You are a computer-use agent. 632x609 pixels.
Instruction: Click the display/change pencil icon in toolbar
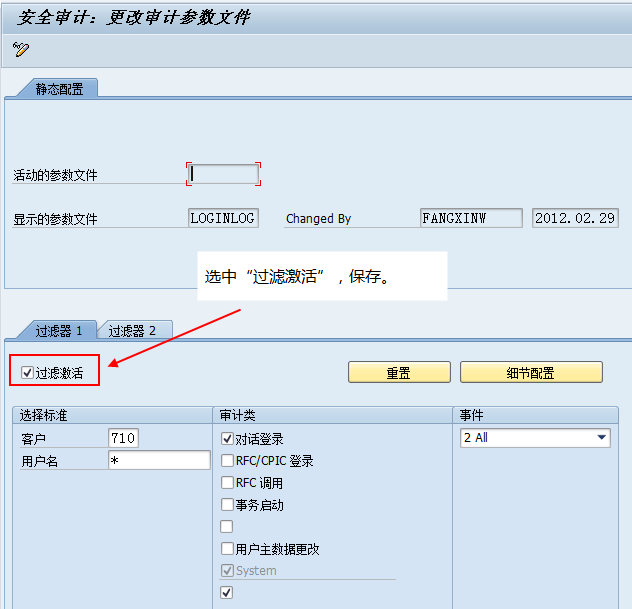click(21, 49)
